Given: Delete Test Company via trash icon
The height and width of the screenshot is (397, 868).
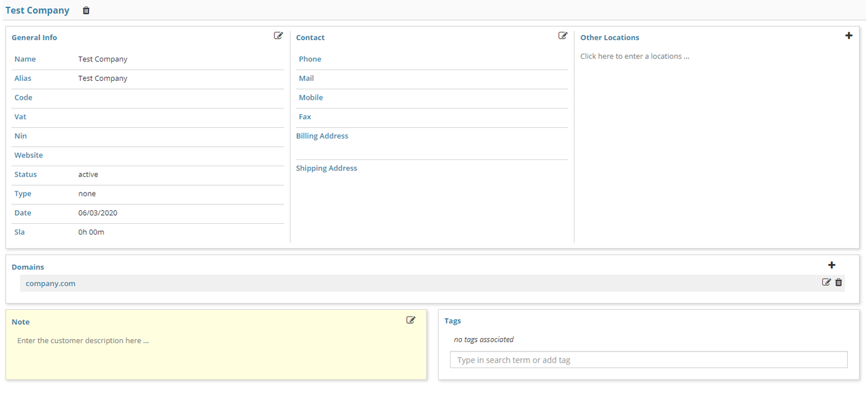Looking at the screenshot, I should (x=86, y=11).
